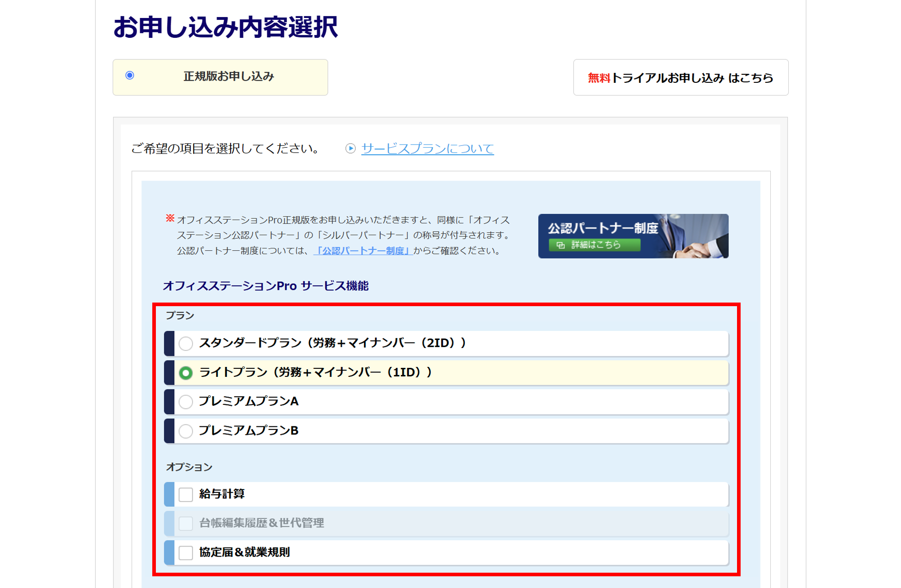Click the disabled 台帳編集履歴＆世代管理 checkbox
This screenshot has width=901, height=588.
(x=186, y=523)
